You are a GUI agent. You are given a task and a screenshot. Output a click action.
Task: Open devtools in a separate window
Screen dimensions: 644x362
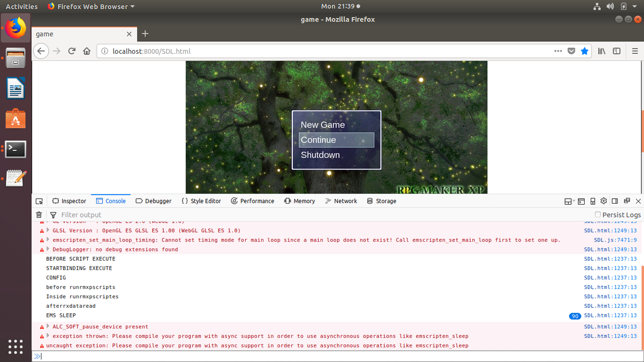click(627, 201)
